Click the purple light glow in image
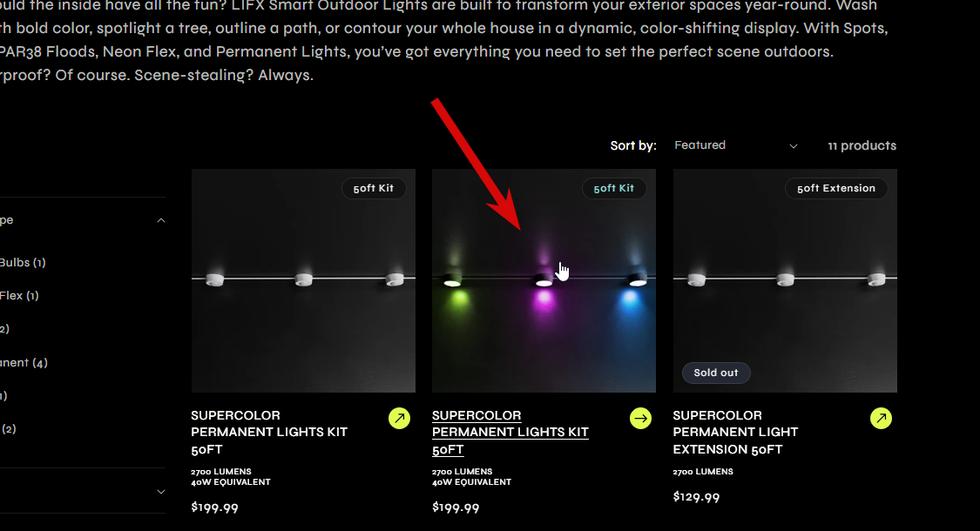 [544, 301]
